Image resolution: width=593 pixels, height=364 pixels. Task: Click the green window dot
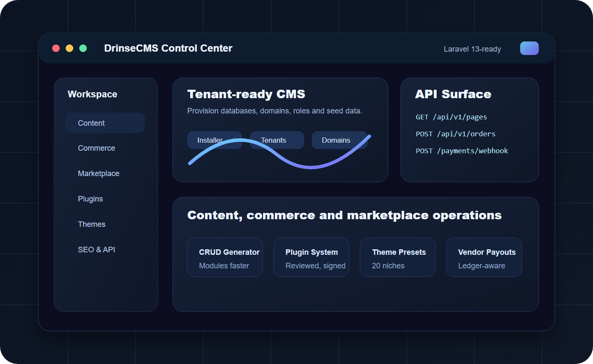click(83, 48)
